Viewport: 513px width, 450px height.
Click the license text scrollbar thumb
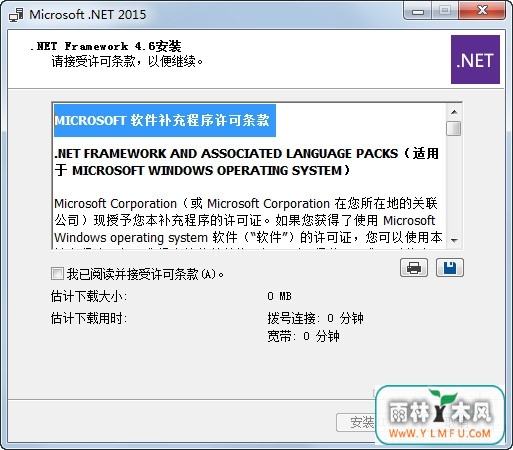pos(454,129)
